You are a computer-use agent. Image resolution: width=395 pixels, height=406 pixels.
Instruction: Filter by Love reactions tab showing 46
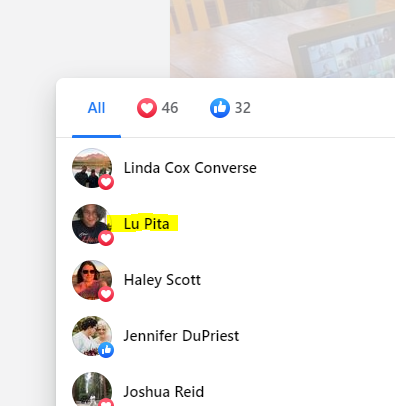pyautogui.click(x=157, y=108)
